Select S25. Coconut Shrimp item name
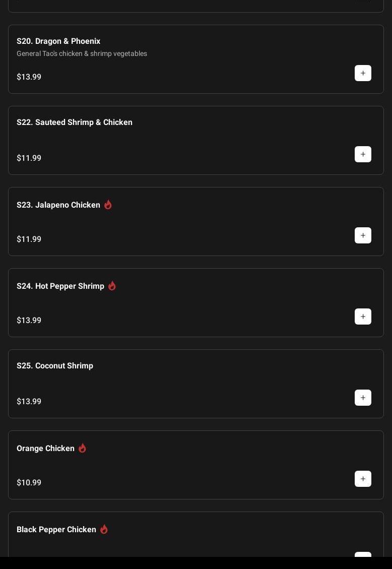 [55, 366]
